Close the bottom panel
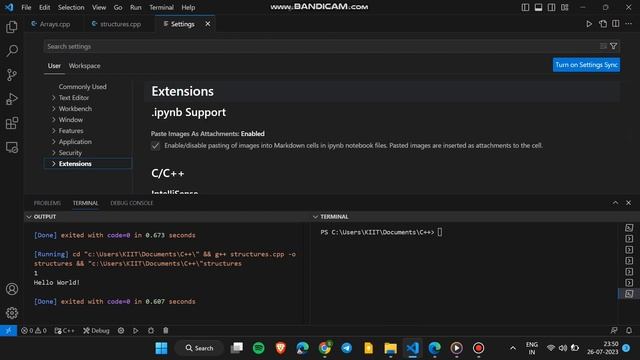 coord(629,203)
